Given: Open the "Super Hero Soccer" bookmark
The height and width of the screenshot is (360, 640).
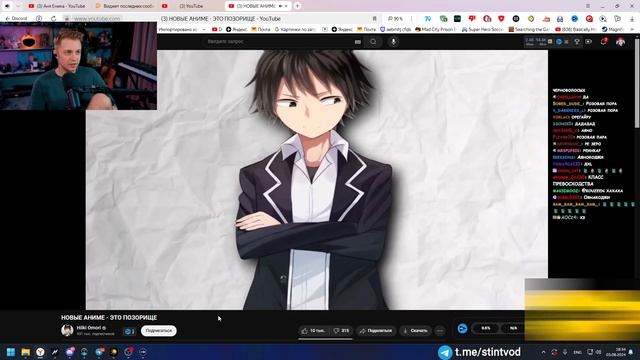Looking at the screenshot, I should pyautogui.click(x=482, y=29).
